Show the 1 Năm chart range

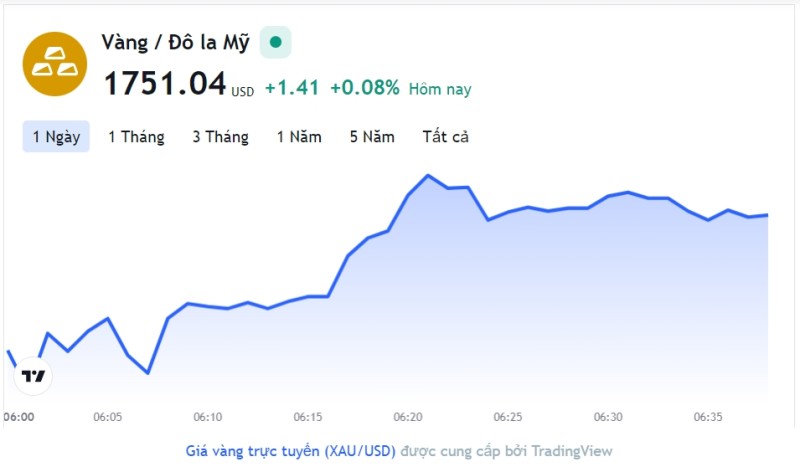(x=299, y=137)
